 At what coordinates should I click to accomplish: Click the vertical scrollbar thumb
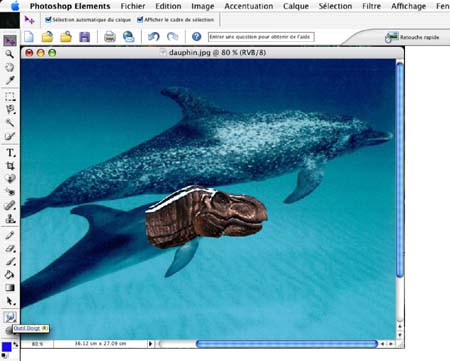(x=400, y=169)
